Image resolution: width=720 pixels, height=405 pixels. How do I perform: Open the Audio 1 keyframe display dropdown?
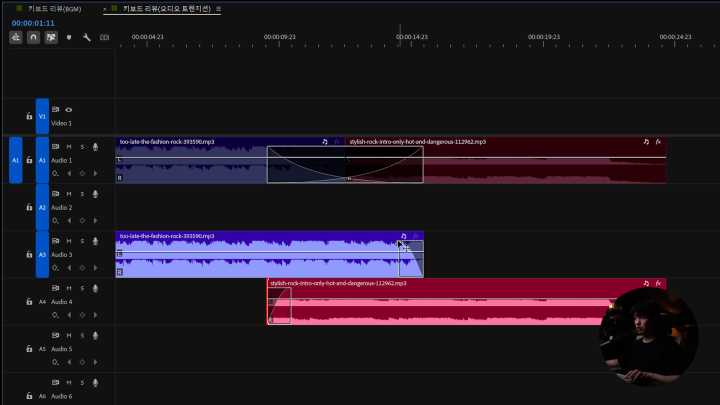(56, 173)
